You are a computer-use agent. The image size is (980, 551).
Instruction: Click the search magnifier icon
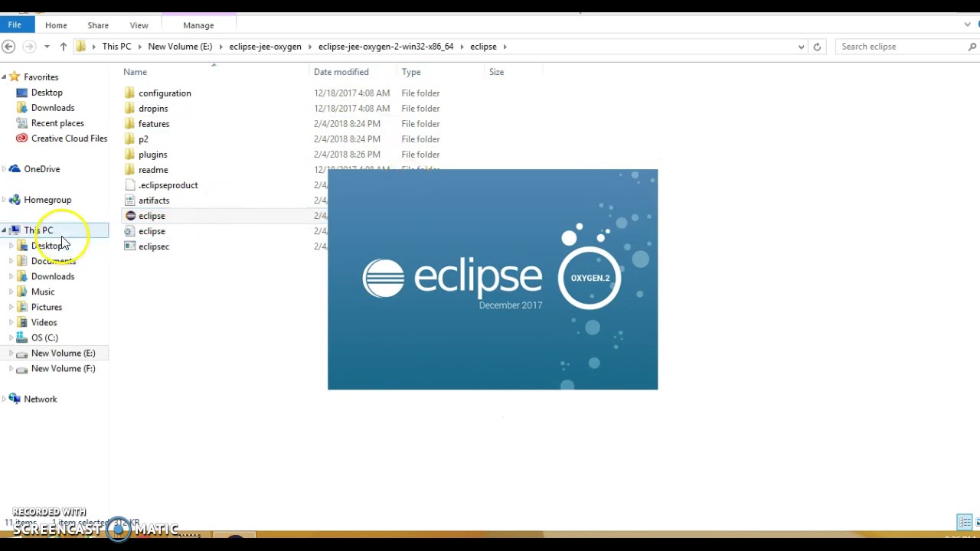point(972,47)
